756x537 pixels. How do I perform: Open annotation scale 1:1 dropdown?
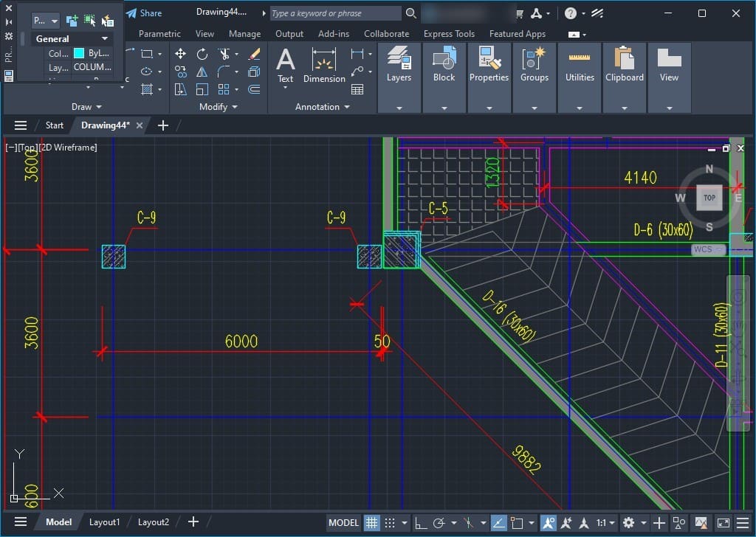coord(605,522)
